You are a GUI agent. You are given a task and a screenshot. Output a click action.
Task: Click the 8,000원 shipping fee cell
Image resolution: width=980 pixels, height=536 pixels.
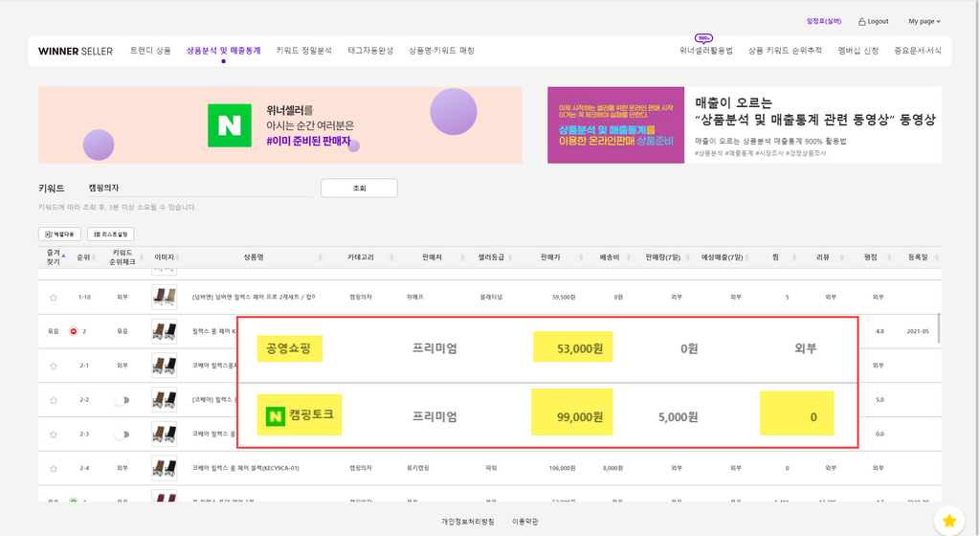coord(612,468)
